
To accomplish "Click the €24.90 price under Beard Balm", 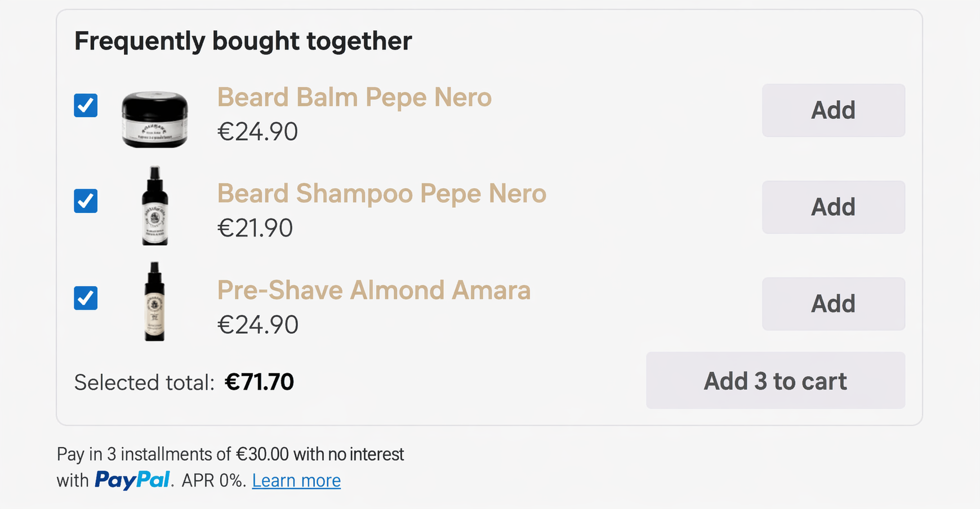I will point(257,132).
